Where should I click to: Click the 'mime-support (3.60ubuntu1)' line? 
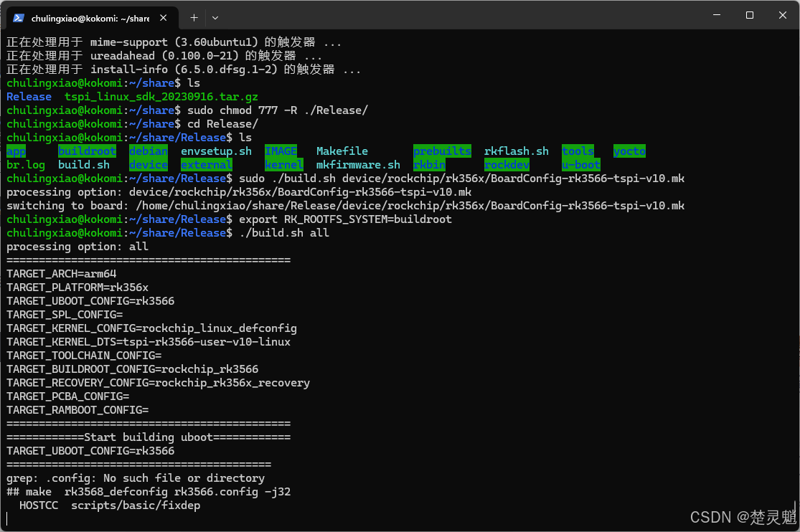174,42
